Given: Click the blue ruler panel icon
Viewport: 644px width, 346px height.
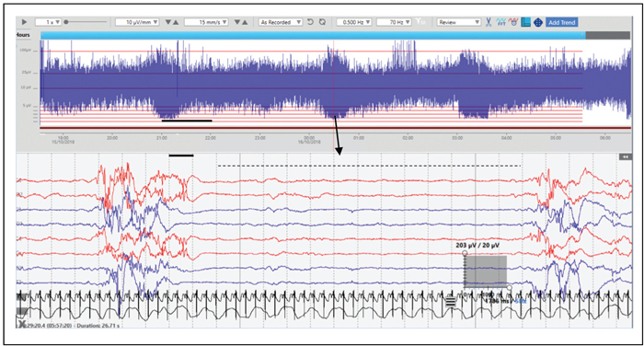Looking at the screenshot, I should (525, 22).
